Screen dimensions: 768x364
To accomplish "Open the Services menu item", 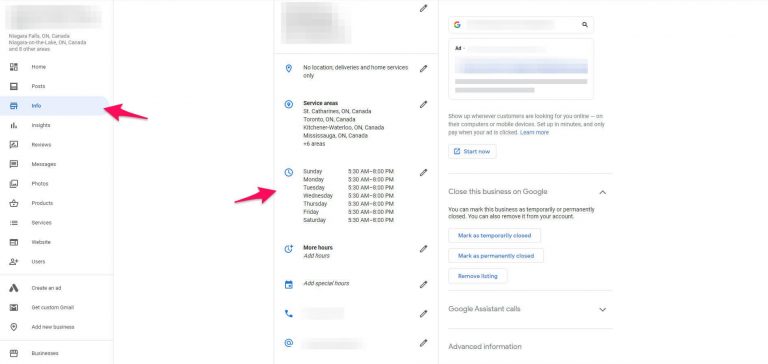I will click(56, 223).
